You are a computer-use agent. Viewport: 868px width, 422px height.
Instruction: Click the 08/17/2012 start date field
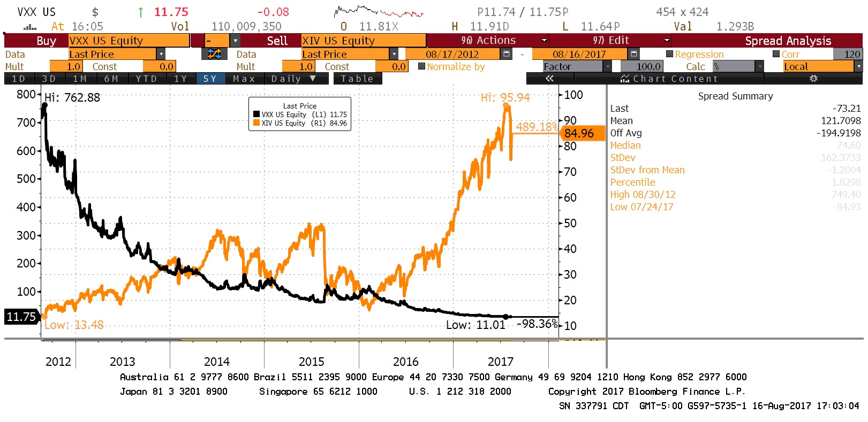(x=452, y=54)
